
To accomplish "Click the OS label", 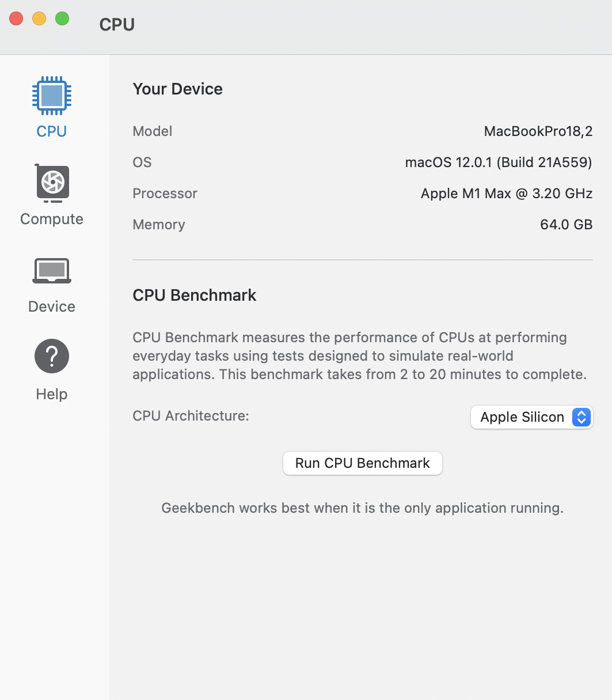I will 142,162.
